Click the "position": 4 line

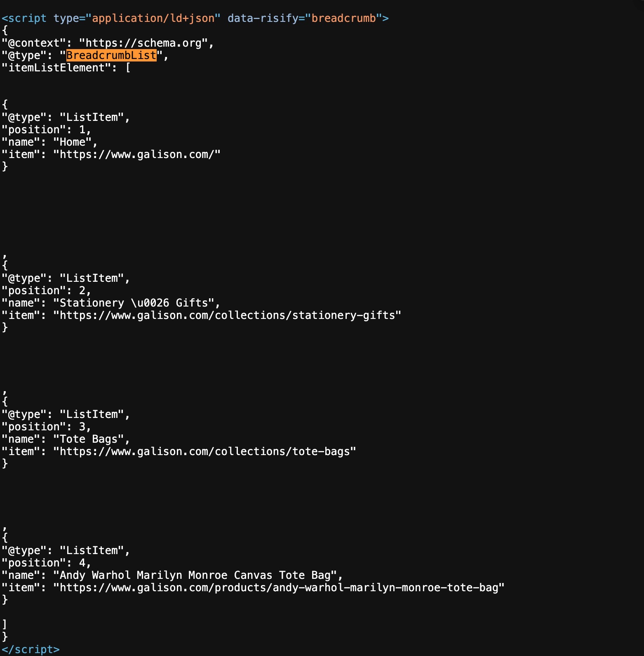click(47, 563)
